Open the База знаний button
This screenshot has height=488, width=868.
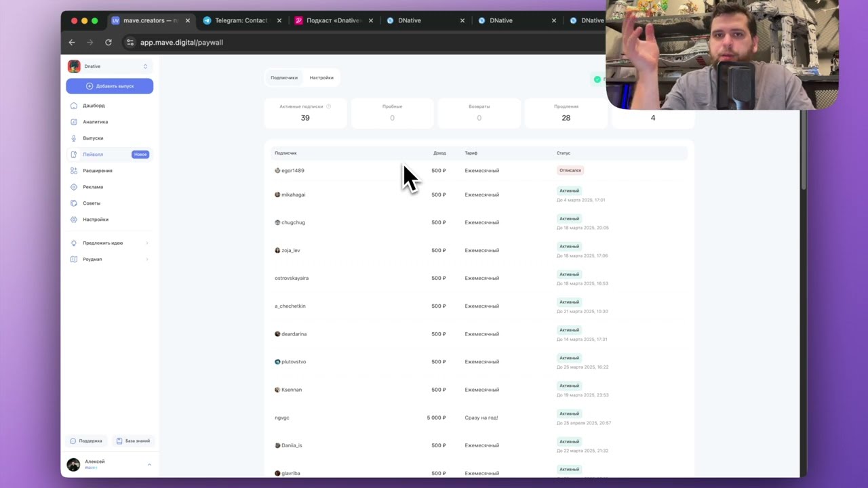(x=133, y=441)
